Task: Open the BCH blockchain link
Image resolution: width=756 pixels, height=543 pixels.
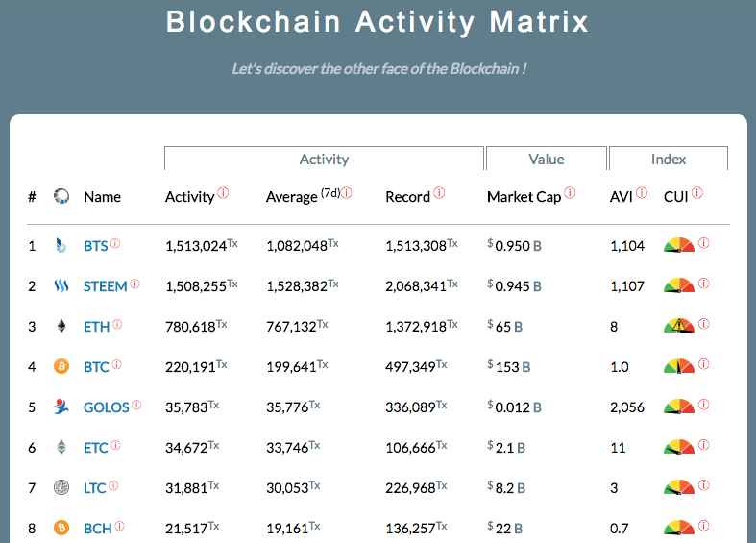Action: (x=97, y=529)
